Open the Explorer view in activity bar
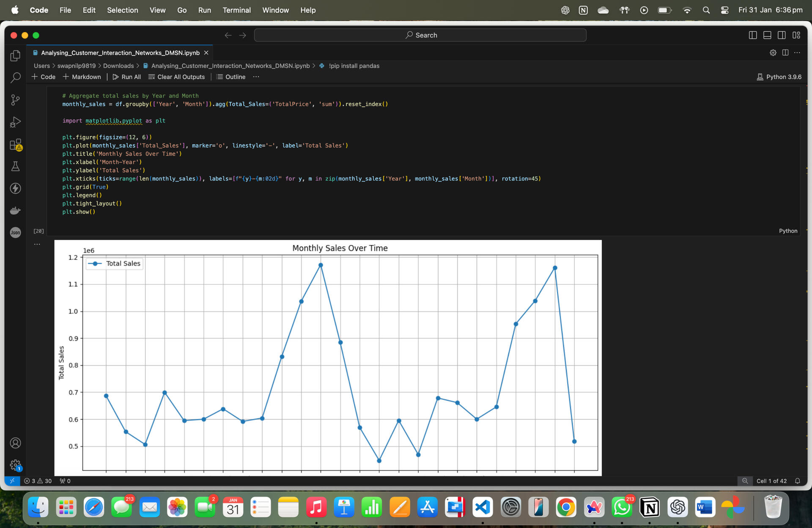Viewport: 812px width, 528px height. (15, 55)
